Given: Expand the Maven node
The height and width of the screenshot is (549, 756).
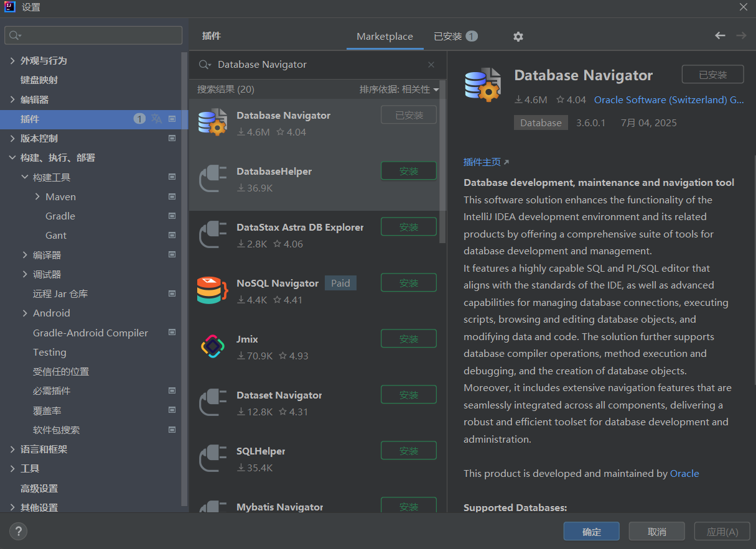Looking at the screenshot, I should (x=37, y=196).
